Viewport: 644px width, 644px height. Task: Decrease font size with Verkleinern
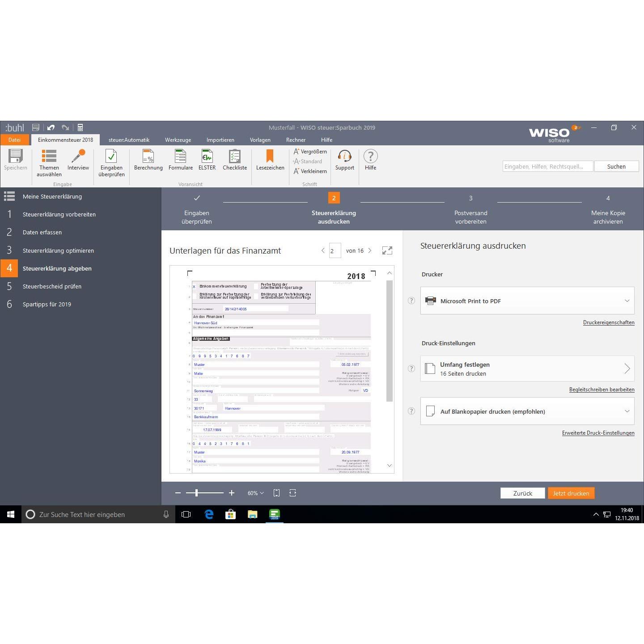310,171
